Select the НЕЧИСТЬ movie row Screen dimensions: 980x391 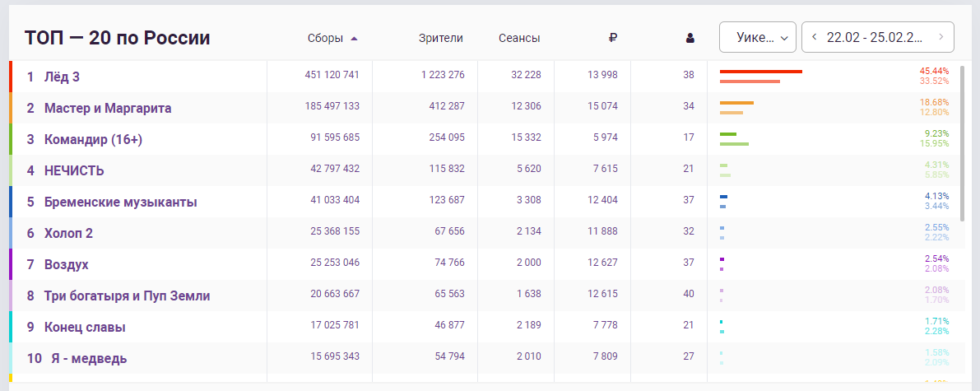(x=74, y=170)
